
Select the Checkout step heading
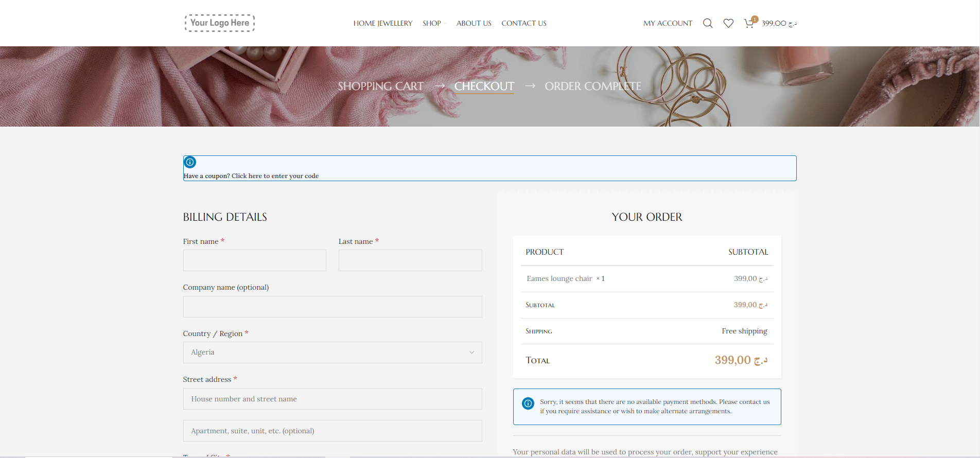tap(484, 86)
